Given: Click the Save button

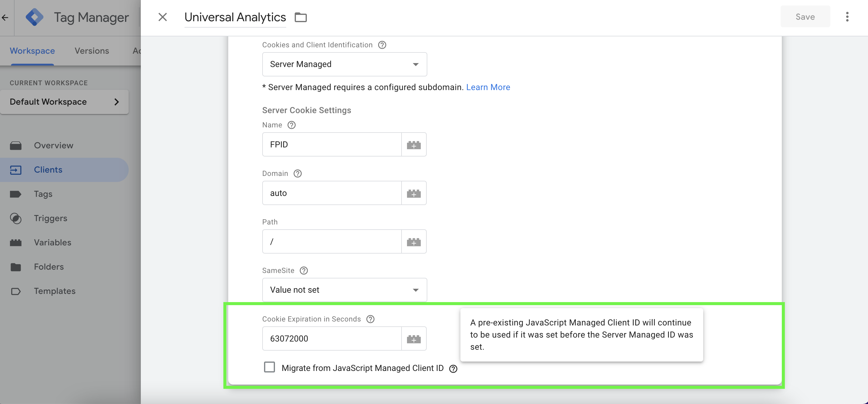Looking at the screenshot, I should tap(805, 17).
